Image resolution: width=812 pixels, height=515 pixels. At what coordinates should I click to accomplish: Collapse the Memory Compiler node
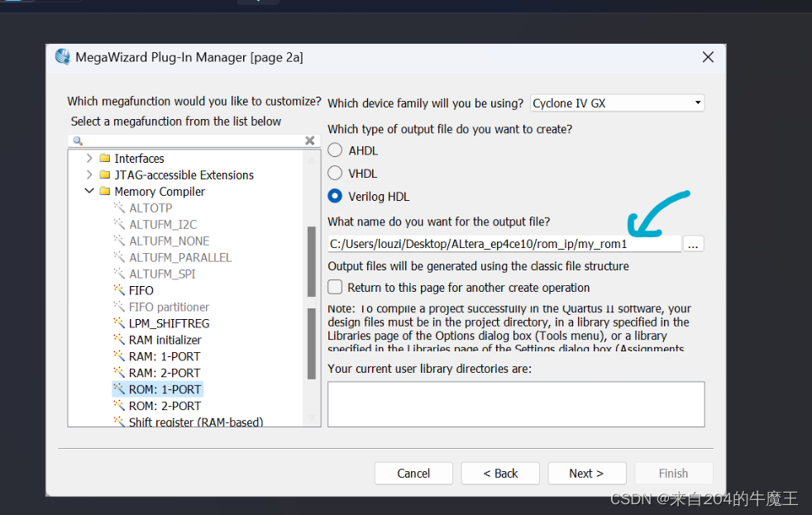pos(89,191)
